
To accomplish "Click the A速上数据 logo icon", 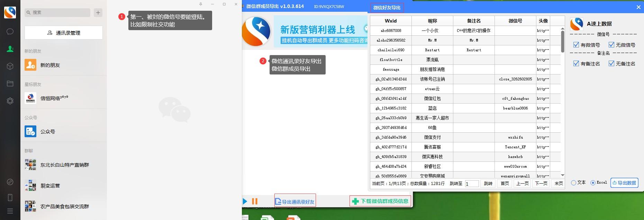I will click(577, 24).
